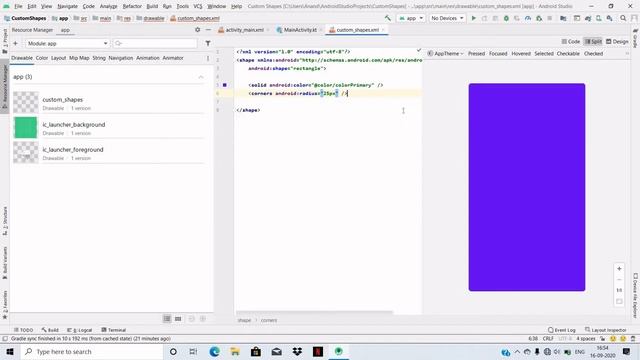Open the Device File Explorer sidebar

click(635, 295)
